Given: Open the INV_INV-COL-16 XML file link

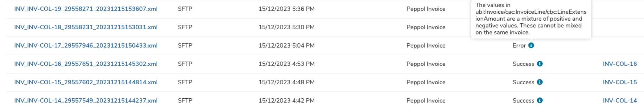Looking at the screenshot, I should coord(86,64).
